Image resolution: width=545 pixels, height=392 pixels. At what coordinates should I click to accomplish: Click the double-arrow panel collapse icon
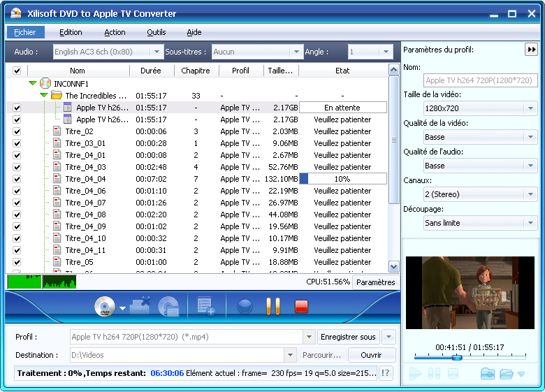pyautogui.click(x=532, y=50)
